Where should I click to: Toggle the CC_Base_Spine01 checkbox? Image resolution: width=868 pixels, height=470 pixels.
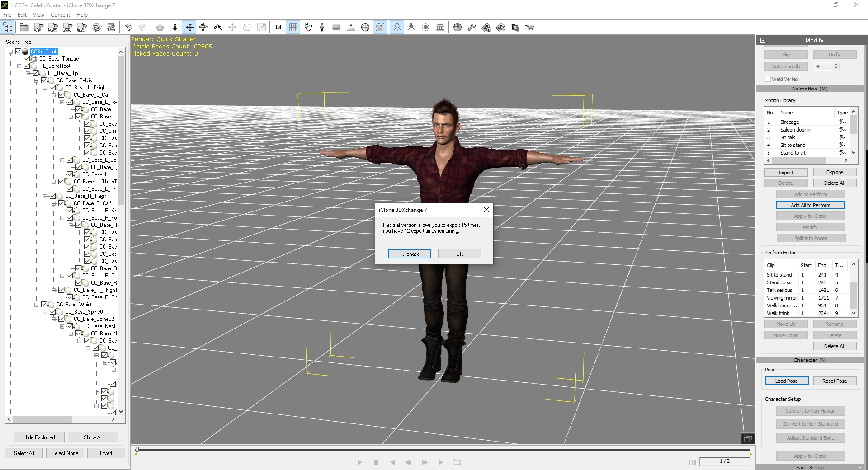[53, 312]
